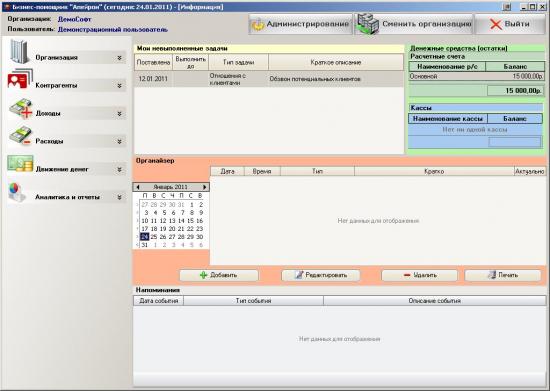Go to previous month in calendar

pyautogui.click(x=138, y=187)
